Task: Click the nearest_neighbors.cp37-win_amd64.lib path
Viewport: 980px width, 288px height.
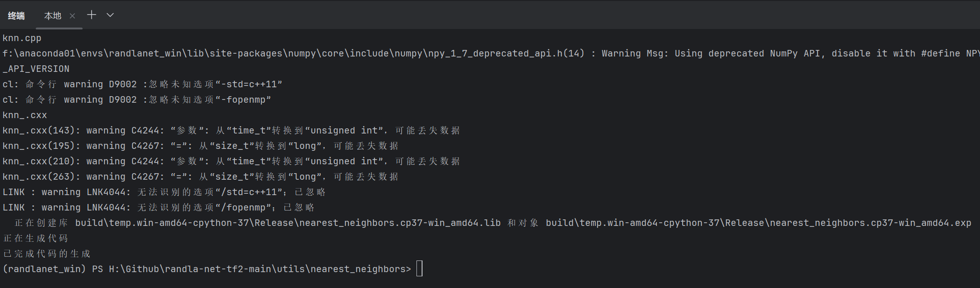Action: 288,223
